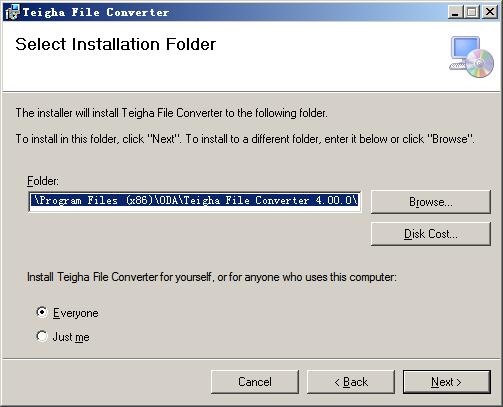This screenshot has width=503, height=407.
Task: Click the installer icon in the title bar
Action: coord(12,12)
